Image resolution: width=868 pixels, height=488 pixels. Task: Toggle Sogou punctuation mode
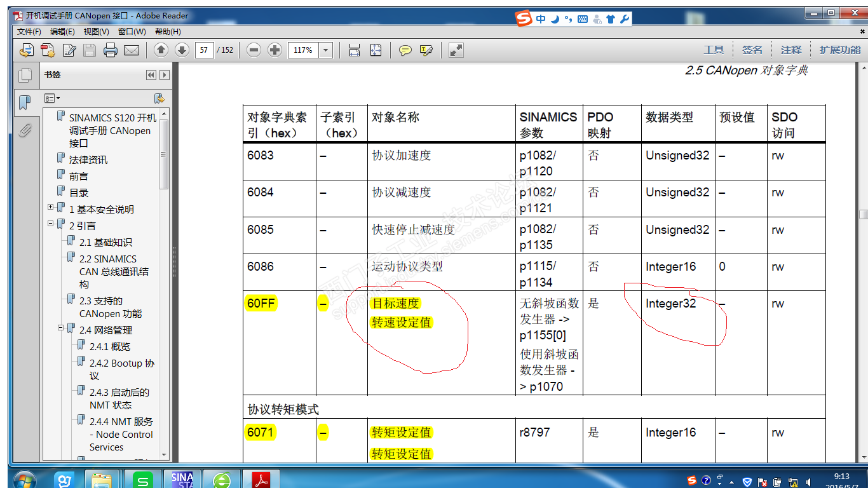click(x=569, y=19)
